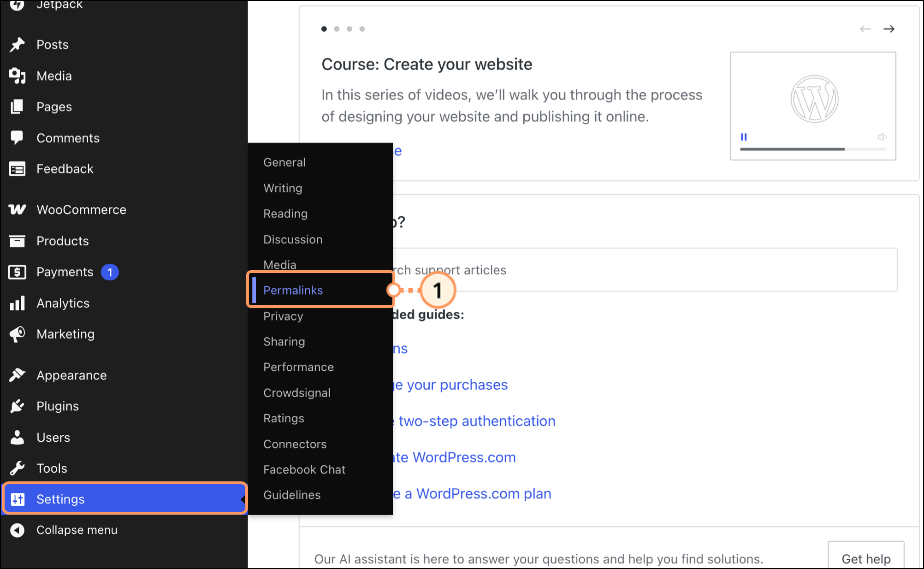Viewport: 924px width, 569px height.
Task: Click the Collapse menu arrow icon
Action: coord(17,530)
